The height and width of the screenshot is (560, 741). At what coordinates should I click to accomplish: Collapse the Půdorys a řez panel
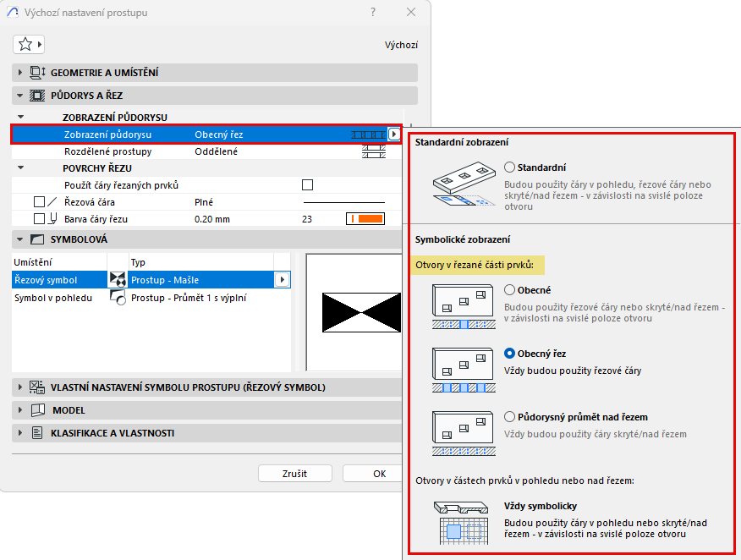click(x=19, y=96)
